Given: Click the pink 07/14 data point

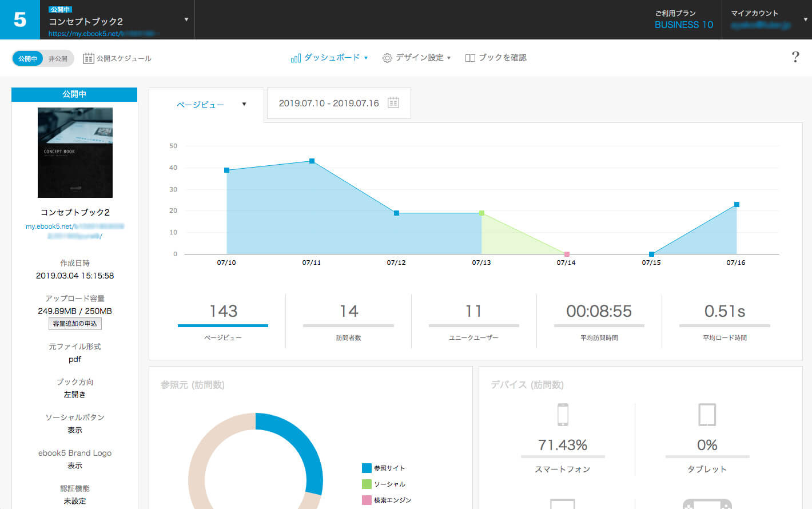Looking at the screenshot, I should click(x=567, y=254).
